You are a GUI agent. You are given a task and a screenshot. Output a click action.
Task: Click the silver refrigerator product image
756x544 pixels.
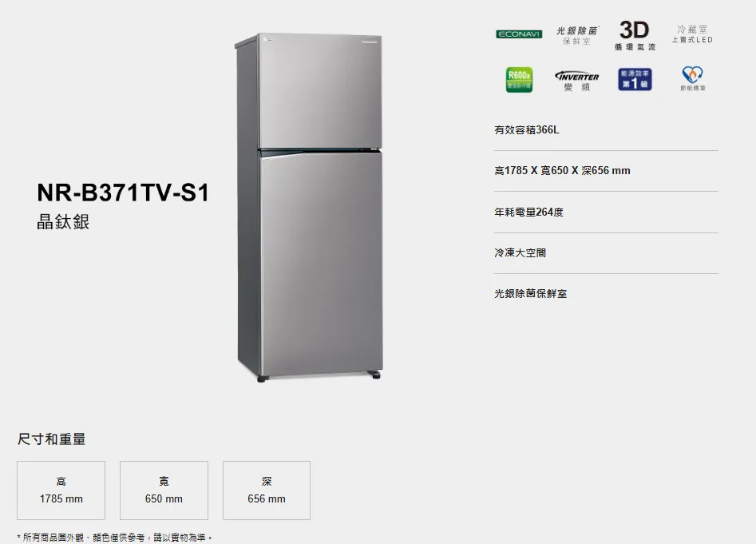coord(309,208)
